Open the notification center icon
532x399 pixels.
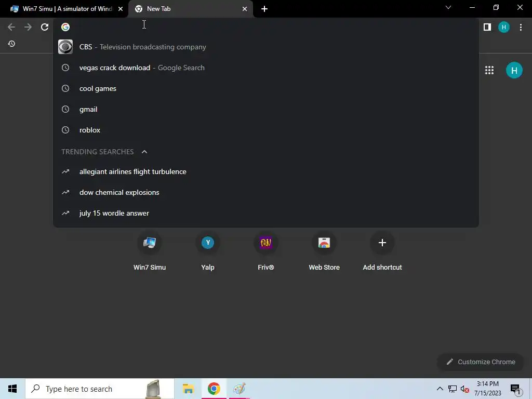[516, 389]
